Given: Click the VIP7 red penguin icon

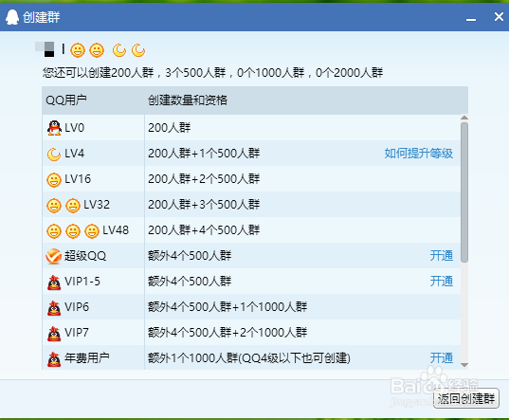Looking at the screenshot, I should coord(54,334).
